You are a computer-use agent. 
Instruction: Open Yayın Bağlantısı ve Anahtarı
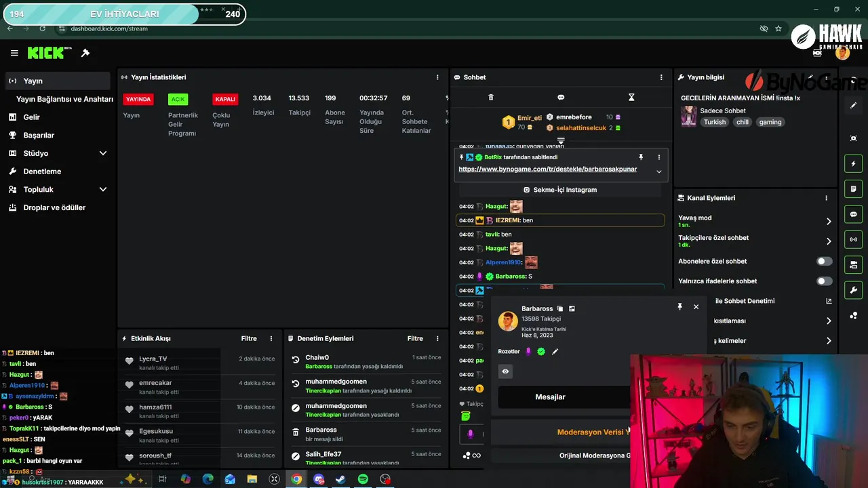[64, 99]
